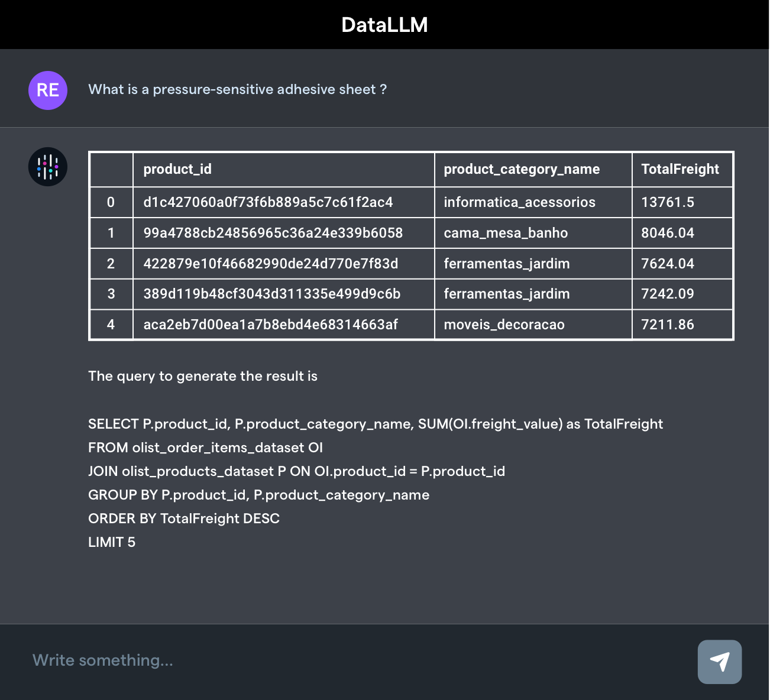This screenshot has width=770, height=700.
Task: Select the cama_mesa_banho category cell
Action: 506,233
